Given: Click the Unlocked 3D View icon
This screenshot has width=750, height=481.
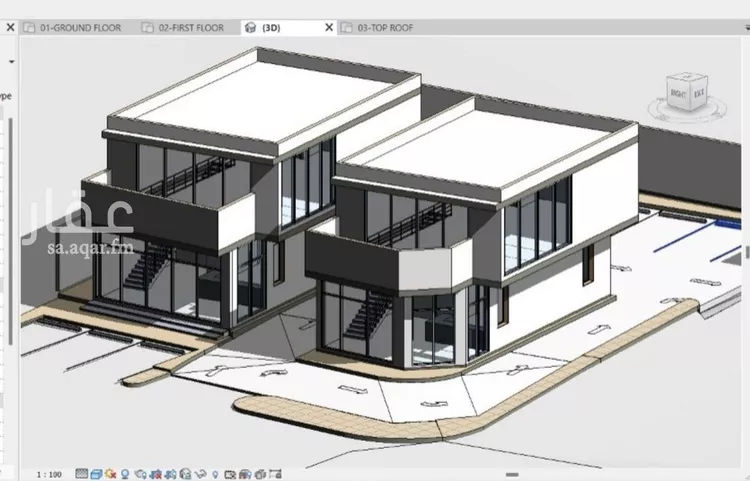Looking at the screenshot, I should pyautogui.click(x=185, y=473).
